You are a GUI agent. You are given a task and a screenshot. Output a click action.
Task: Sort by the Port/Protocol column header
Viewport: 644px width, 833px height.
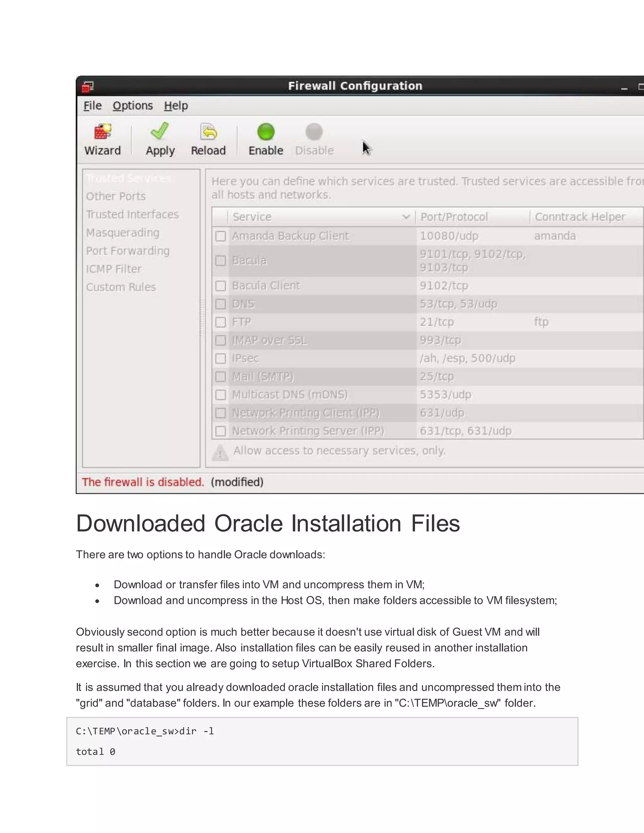473,217
